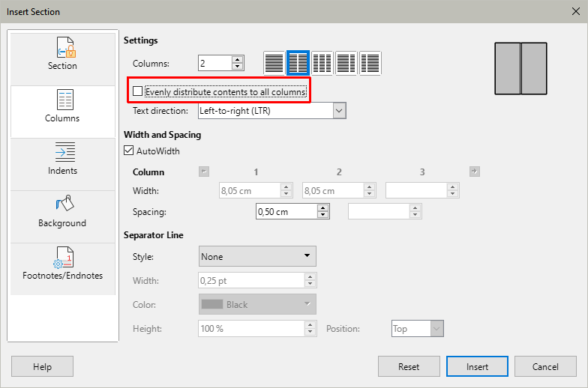Choose the two equal columns preset icon
This screenshot has height=388, width=588.
point(298,63)
